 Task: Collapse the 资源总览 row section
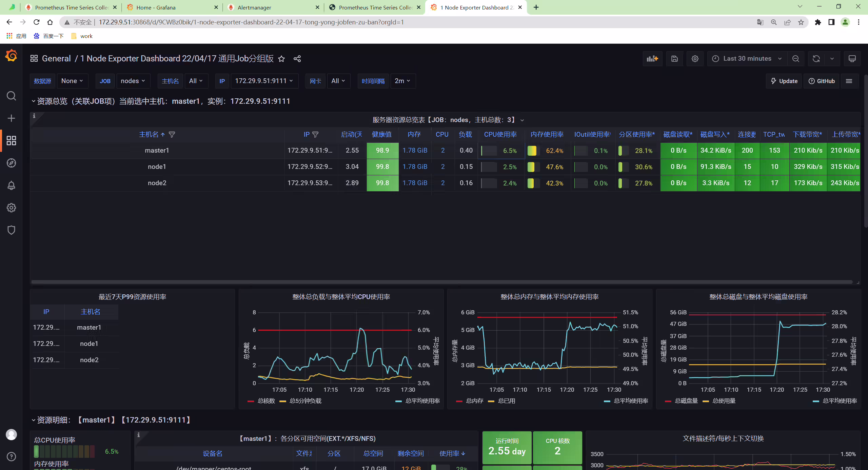point(34,101)
